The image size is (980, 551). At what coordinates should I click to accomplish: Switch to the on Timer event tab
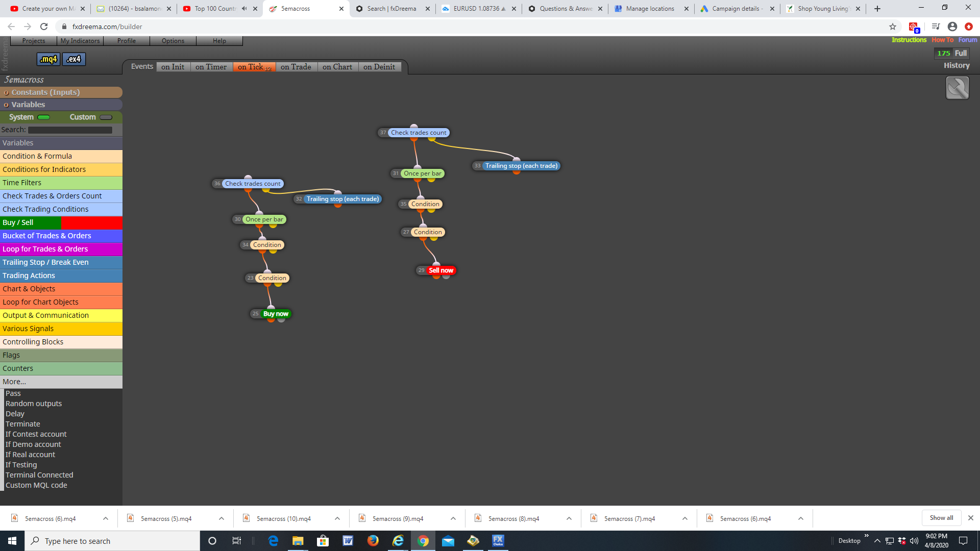(x=211, y=67)
